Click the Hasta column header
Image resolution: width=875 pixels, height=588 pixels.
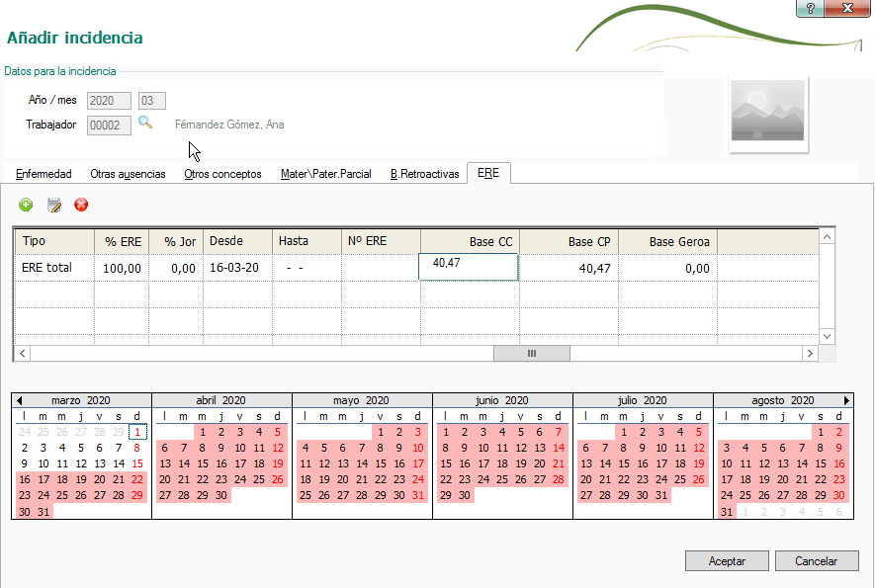coord(306,241)
